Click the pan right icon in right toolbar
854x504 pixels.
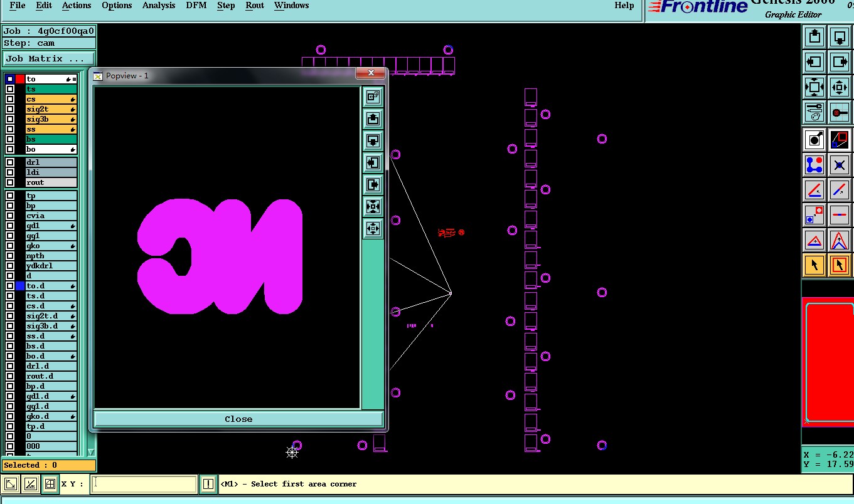click(840, 61)
